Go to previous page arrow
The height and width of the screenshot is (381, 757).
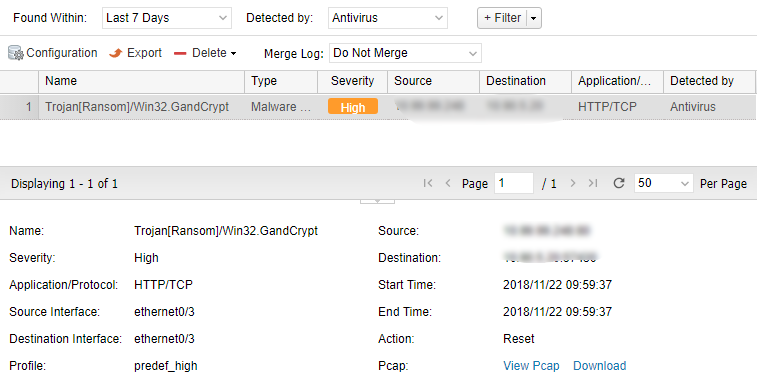(448, 183)
